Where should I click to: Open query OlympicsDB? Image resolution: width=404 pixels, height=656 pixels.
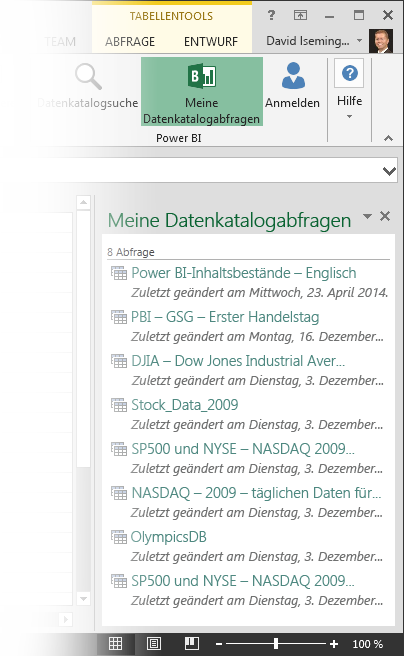point(169,537)
